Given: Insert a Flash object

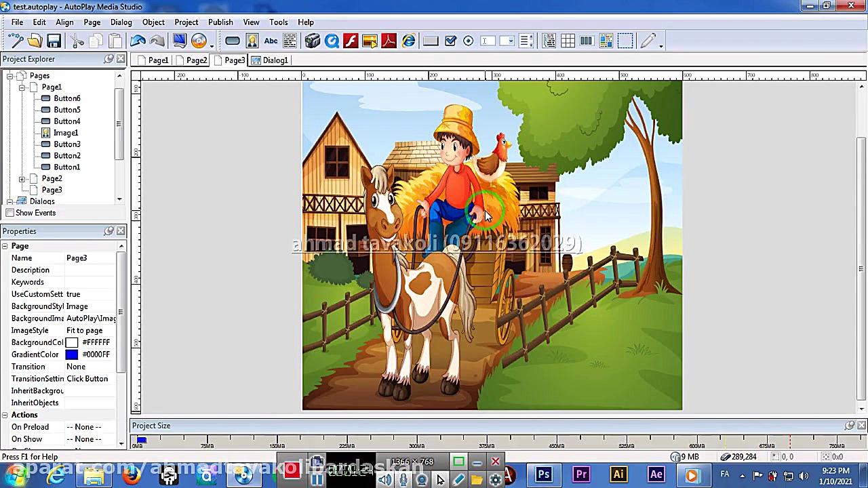Looking at the screenshot, I should pos(351,41).
